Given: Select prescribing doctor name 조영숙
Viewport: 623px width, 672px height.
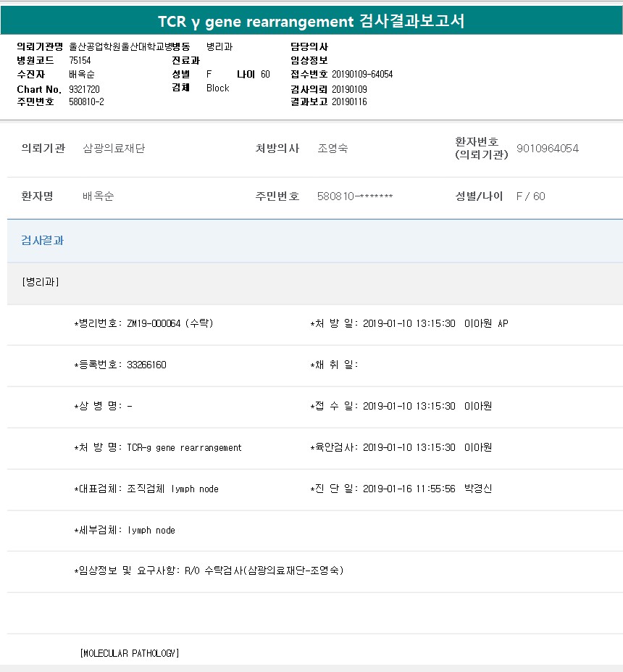Looking at the screenshot, I should (x=333, y=149).
